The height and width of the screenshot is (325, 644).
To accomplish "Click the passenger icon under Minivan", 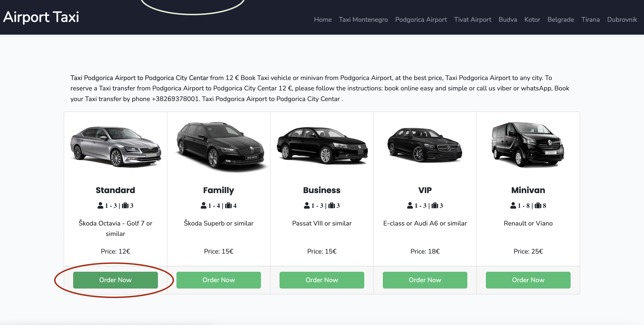I will click(x=513, y=205).
